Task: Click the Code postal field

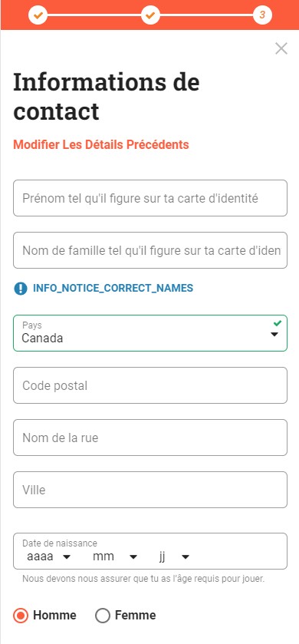Action: [x=150, y=385]
